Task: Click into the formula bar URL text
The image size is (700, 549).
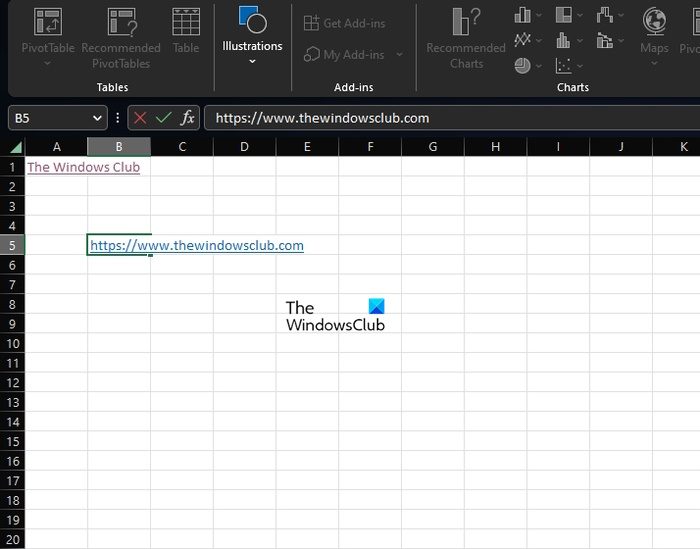Action: [x=322, y=118]
